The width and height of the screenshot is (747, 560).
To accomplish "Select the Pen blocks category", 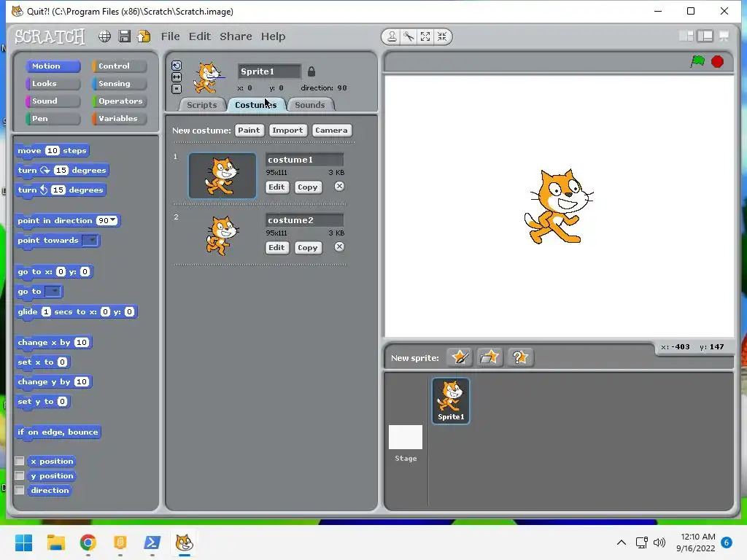I will [x=53, y=119].
